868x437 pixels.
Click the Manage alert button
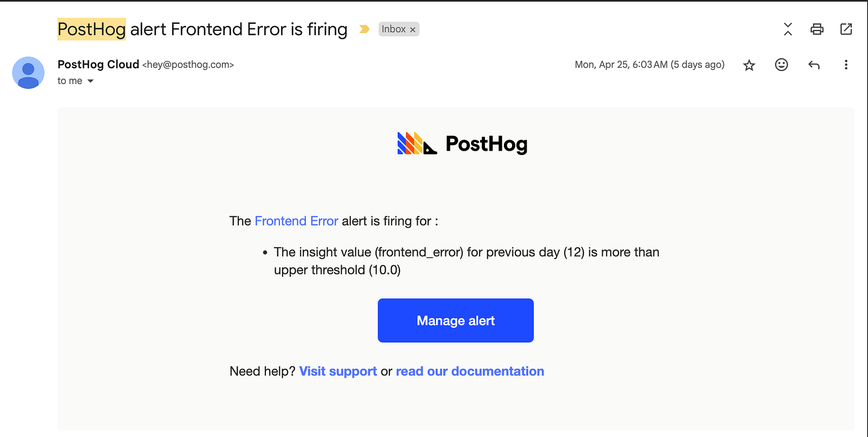coord(456,320)
